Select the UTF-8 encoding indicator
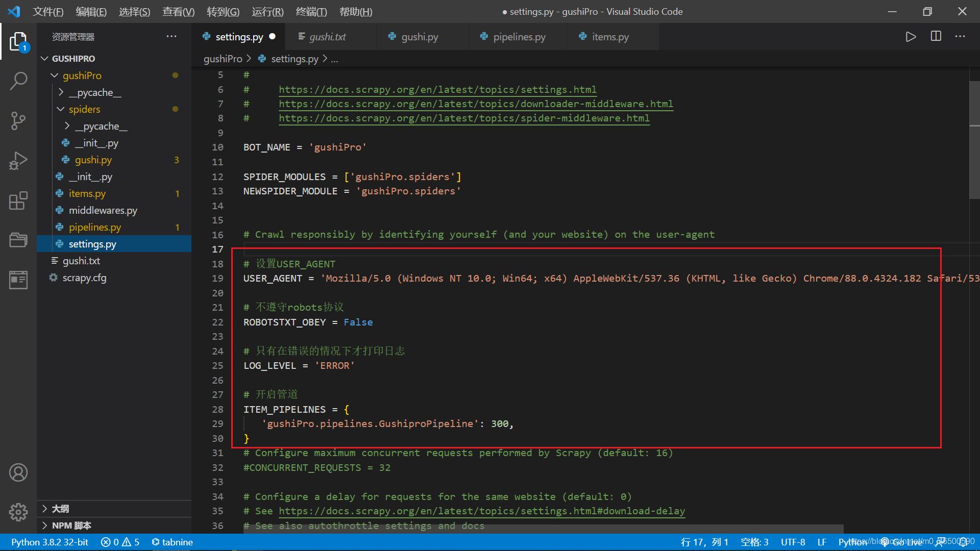 pos(793,542)
